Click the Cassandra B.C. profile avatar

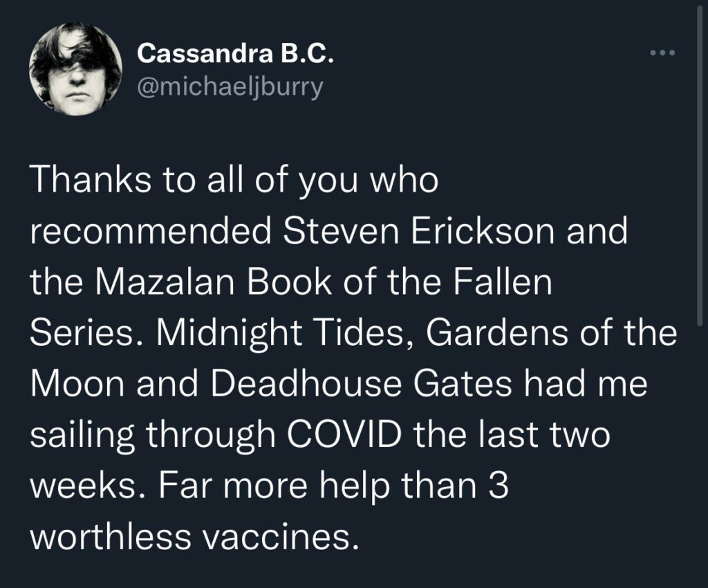tap(76, 69)
